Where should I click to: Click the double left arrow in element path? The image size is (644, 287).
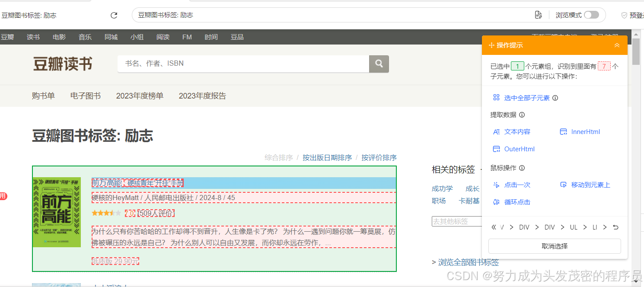[494, 227]
